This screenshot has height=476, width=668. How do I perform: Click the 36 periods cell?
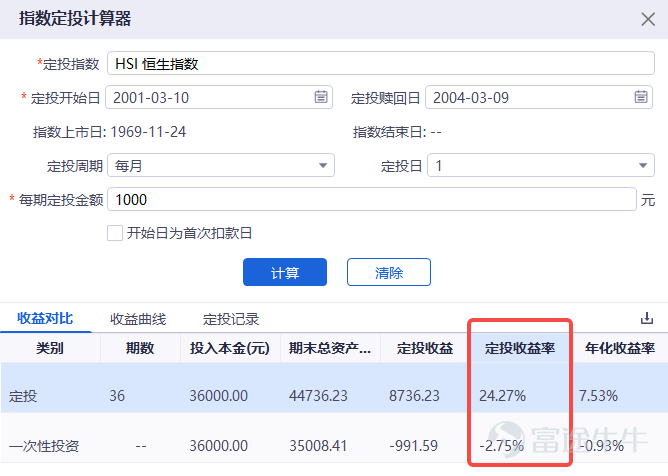[x=117, y=396]
